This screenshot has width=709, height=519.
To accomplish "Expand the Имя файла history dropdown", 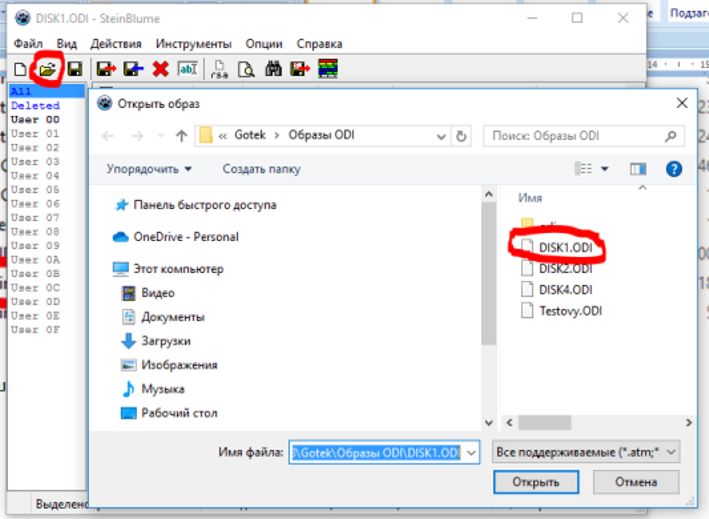I will (471, 452).
